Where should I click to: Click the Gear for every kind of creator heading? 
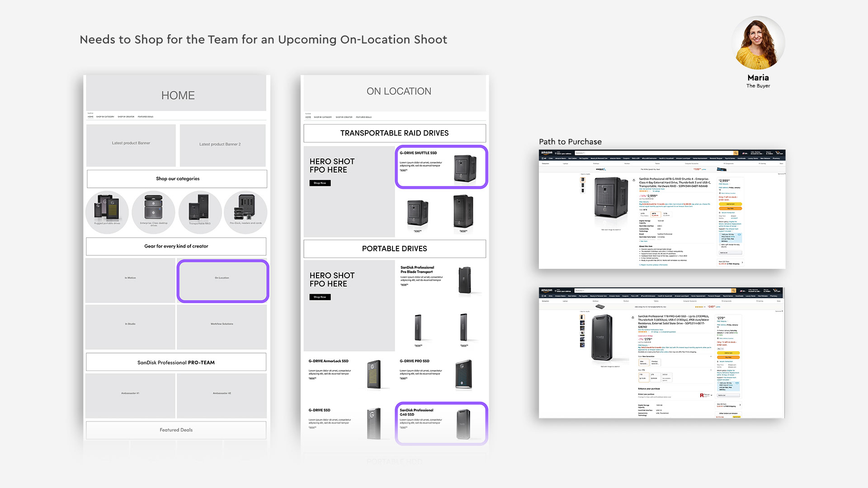coord(176,246)
